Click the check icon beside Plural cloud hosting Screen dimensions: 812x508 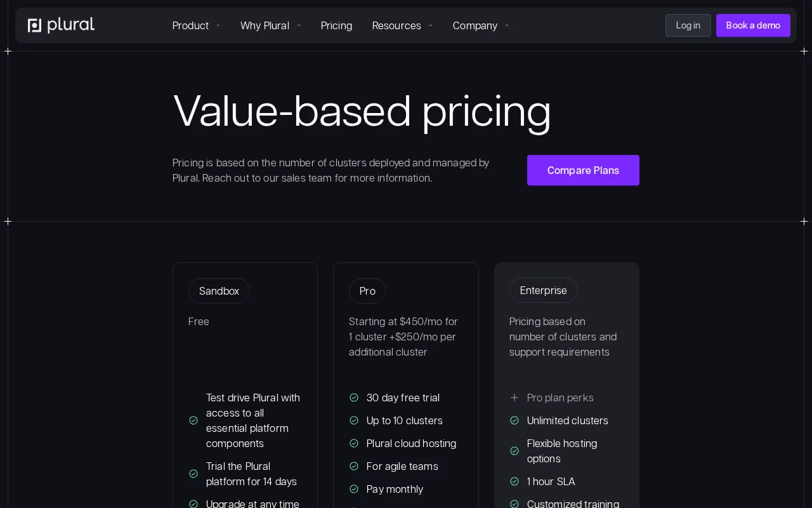click(x=354, y=443)
